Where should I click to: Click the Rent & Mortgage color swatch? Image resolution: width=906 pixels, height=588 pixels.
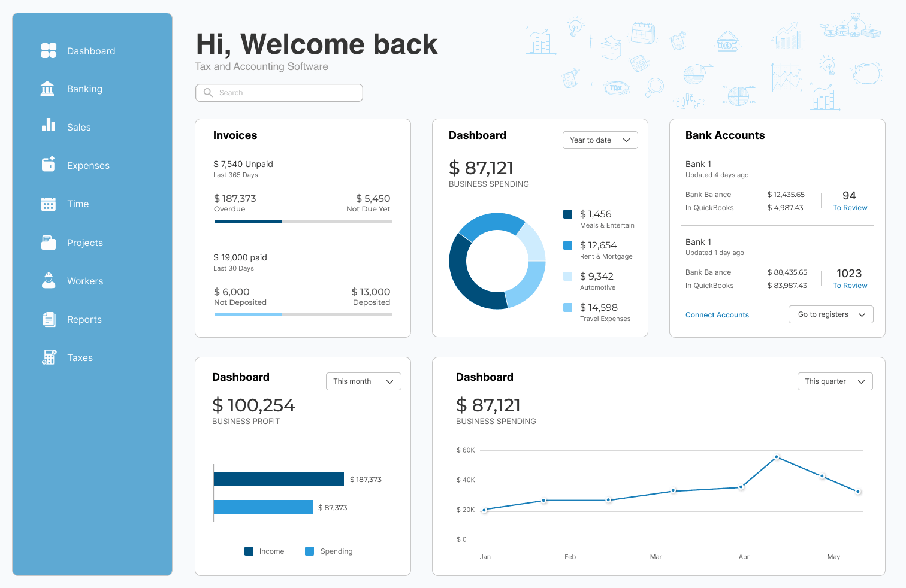point(567,245)
